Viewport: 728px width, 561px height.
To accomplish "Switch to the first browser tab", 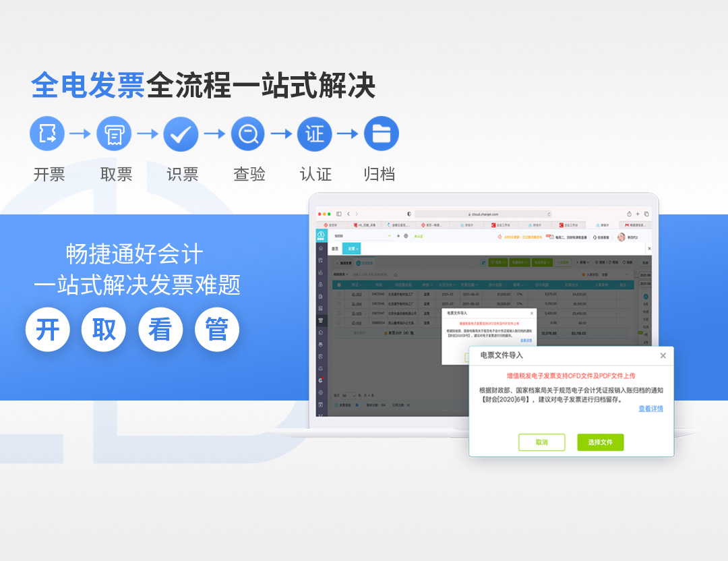I will [332, 225].
